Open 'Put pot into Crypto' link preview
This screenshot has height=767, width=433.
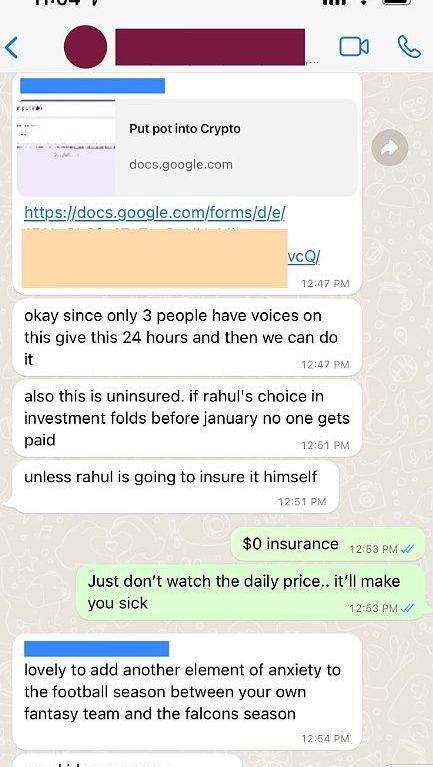(187, 147)
